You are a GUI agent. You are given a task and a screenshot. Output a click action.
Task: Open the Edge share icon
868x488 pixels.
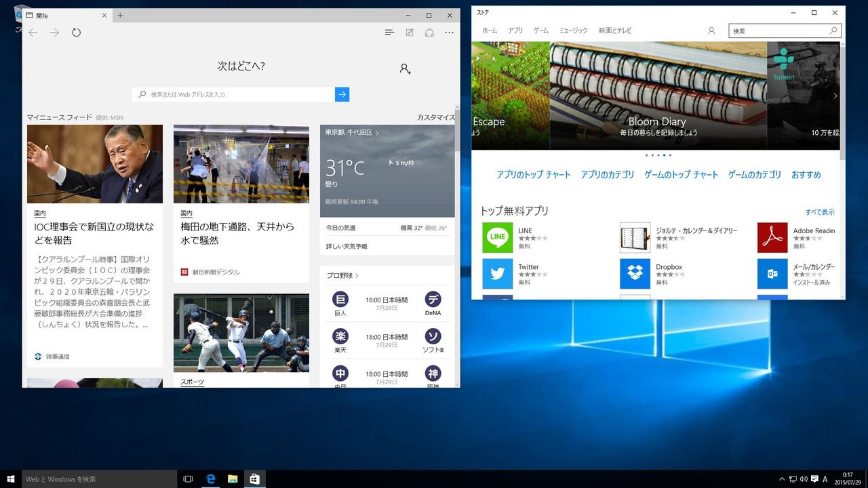[429, 33]
